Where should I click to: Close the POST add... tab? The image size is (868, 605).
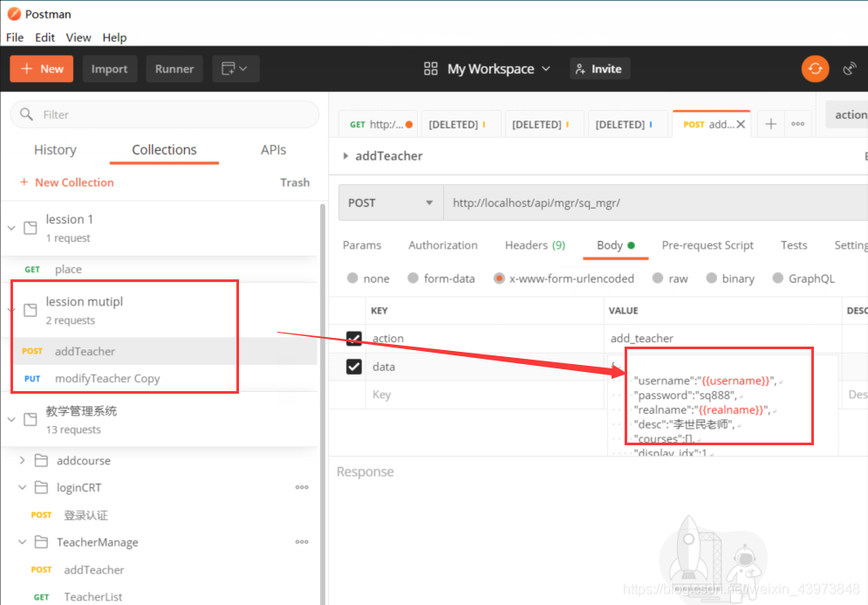click(x=741, y=124)
